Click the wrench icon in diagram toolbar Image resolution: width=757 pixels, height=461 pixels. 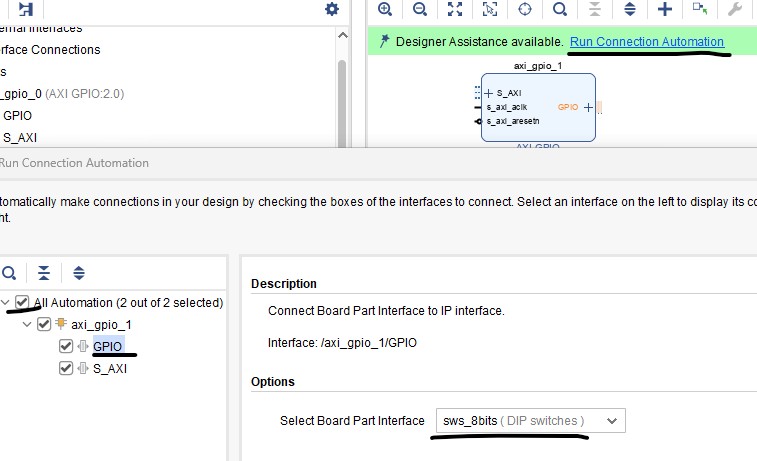click(x=735, y=9)
